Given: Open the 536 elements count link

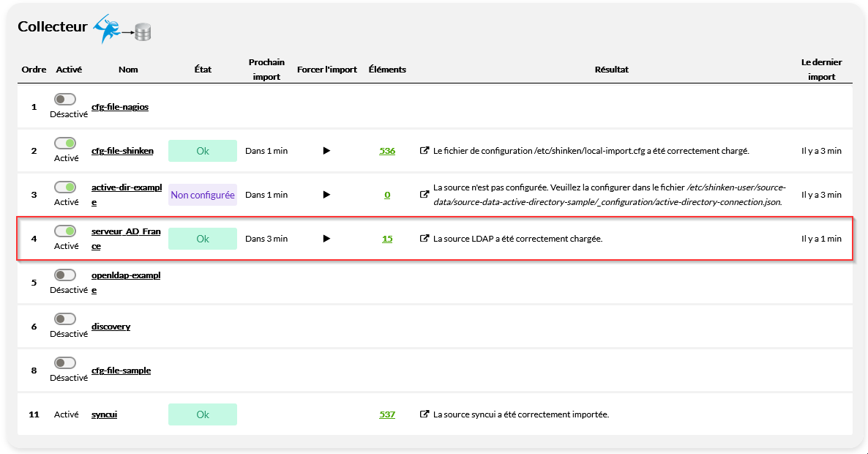Looking at the screenshot, I should point(387,151).
